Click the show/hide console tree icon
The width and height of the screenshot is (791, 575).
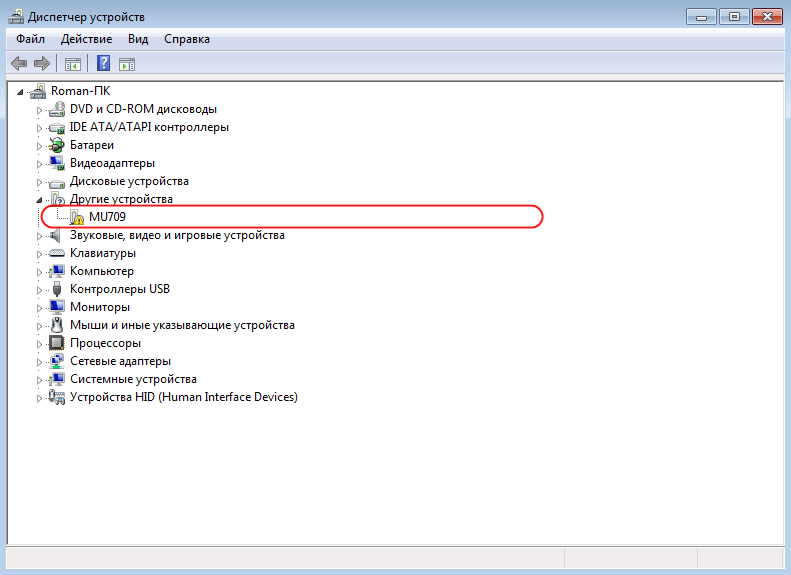73,64
